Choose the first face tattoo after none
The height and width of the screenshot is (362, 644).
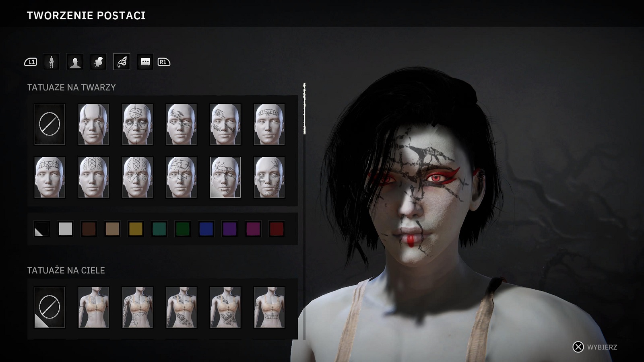point(93,124)
